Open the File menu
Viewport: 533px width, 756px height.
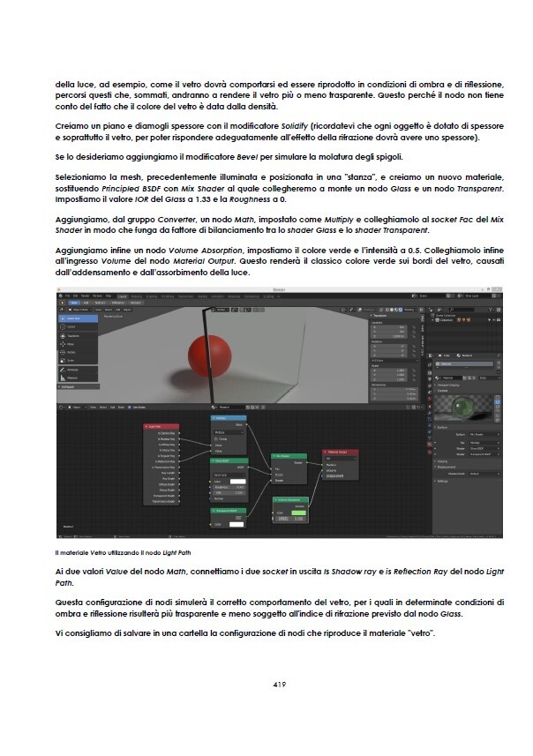[68, 296]
